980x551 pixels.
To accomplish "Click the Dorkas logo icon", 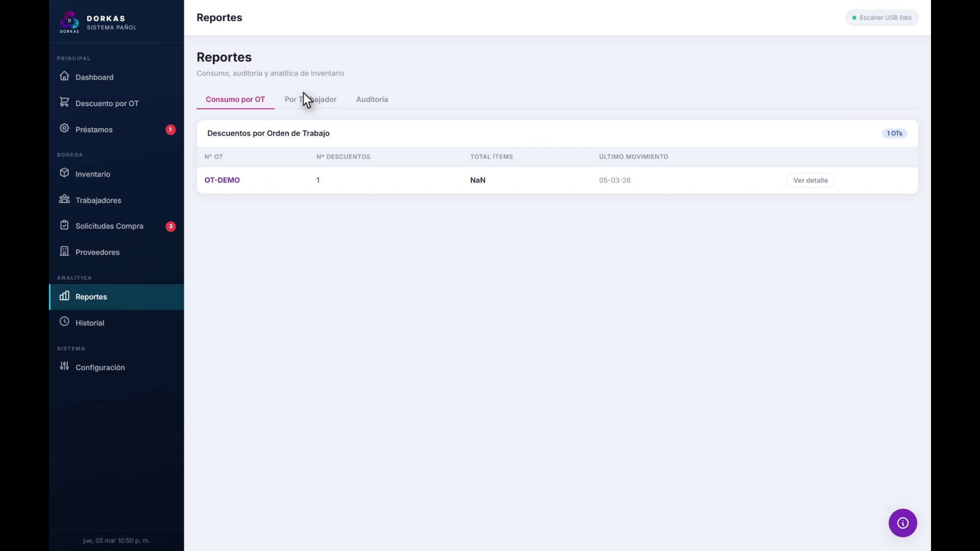I will [69, 22].
